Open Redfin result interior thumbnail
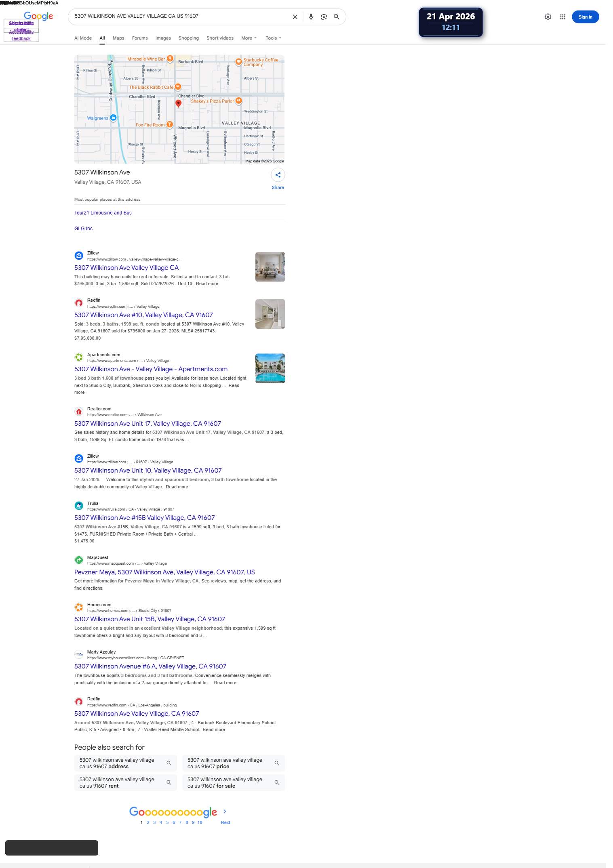 (270, 314)
